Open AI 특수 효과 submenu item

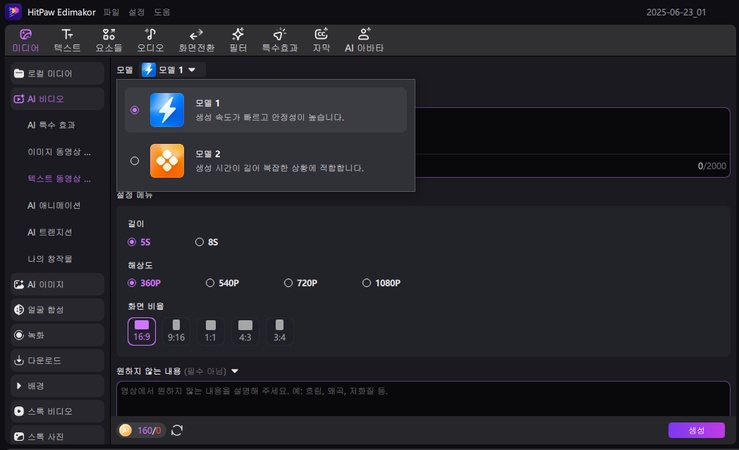click(51, 125)
